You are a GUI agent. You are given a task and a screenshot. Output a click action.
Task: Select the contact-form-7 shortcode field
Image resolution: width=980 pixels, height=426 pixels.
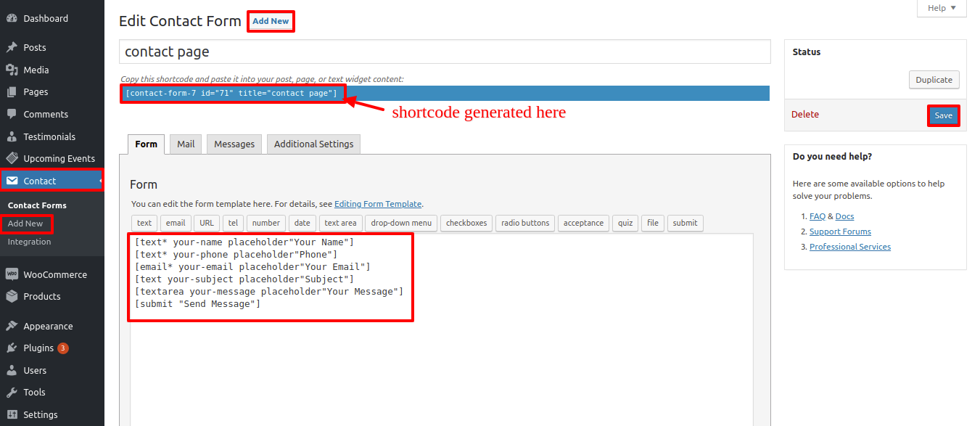coord(445,93)
